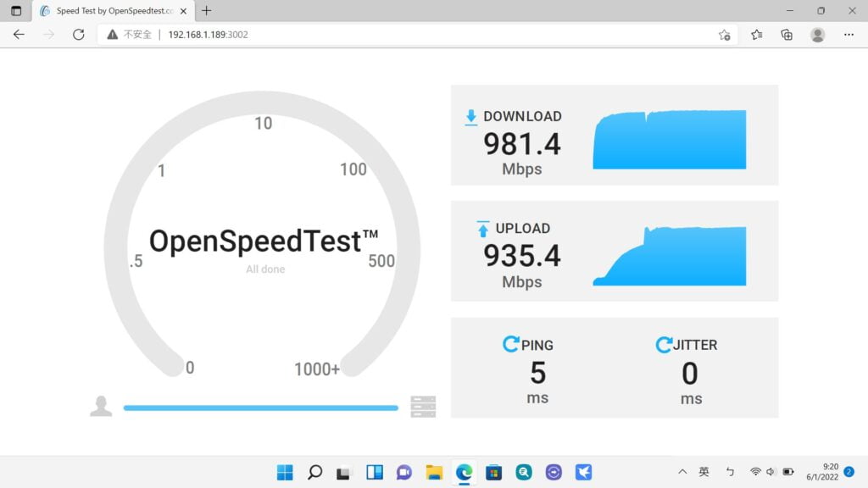Screen dimensions: 868x488
Task: Click the PING label
Action: 537,346
